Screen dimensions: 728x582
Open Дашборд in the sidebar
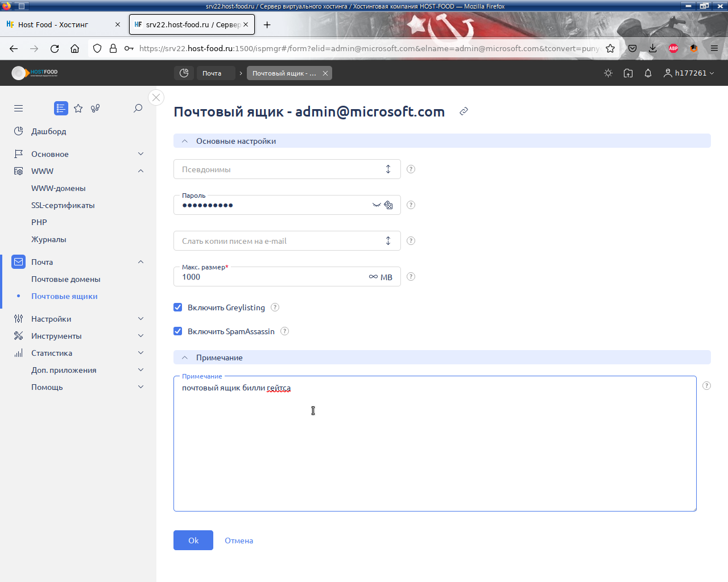49,131
